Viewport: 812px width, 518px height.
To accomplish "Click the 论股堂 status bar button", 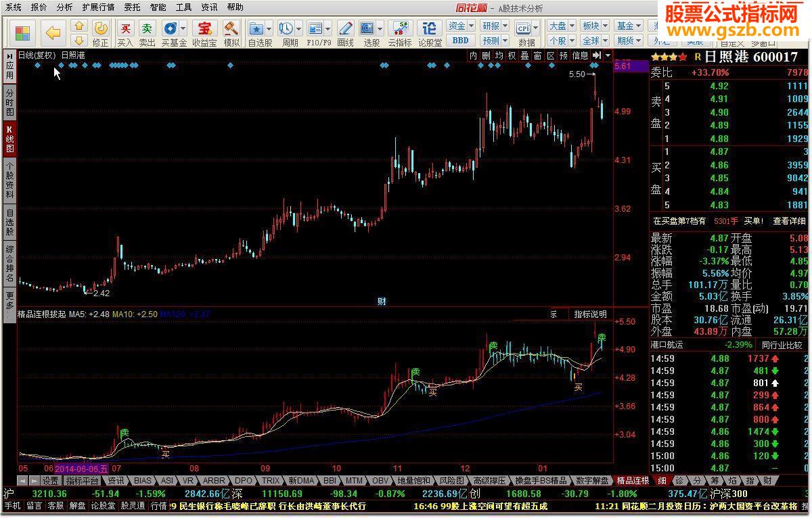I will coord(103,506).
